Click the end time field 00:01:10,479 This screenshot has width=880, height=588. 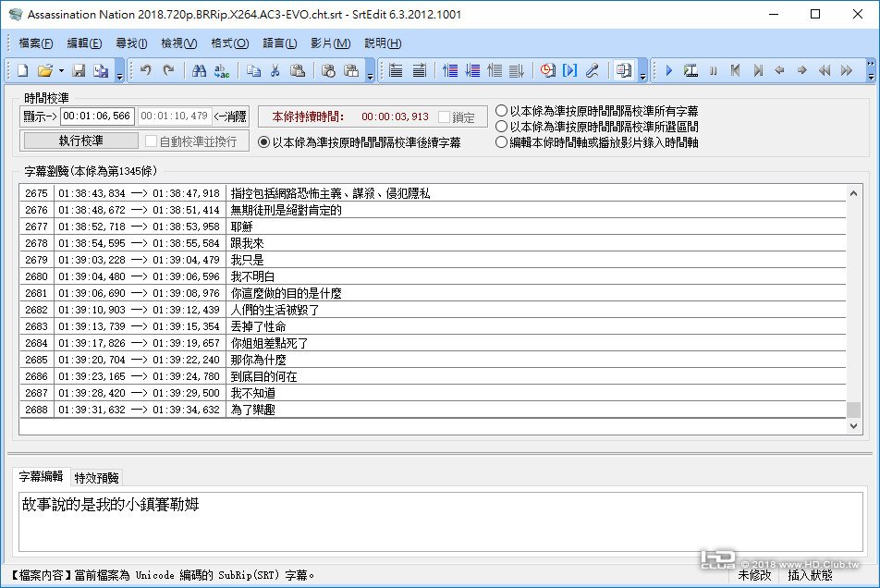(175, 116)
